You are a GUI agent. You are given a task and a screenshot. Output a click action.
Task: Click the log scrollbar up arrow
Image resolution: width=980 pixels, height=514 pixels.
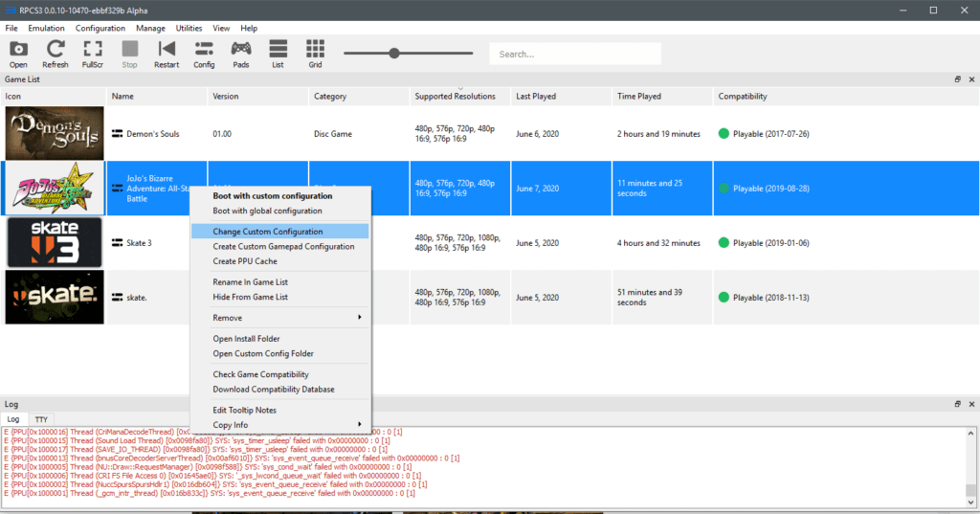[x=970, y=433]
